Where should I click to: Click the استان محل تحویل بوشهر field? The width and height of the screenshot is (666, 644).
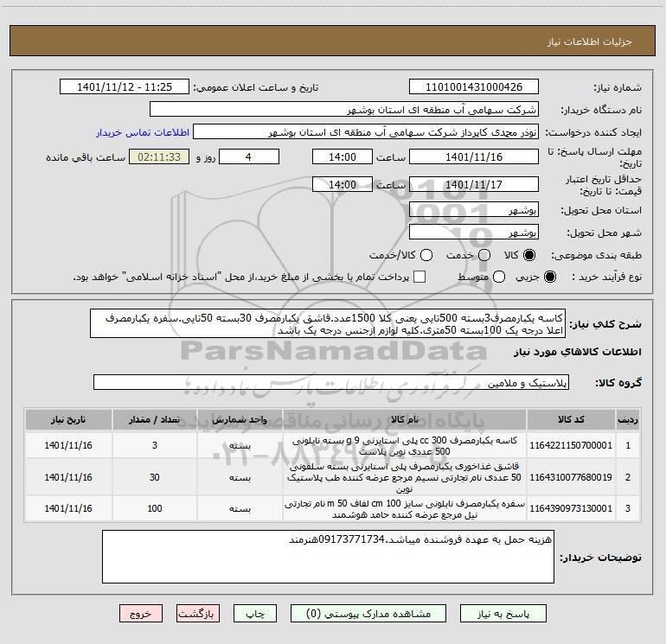[474, 209]
